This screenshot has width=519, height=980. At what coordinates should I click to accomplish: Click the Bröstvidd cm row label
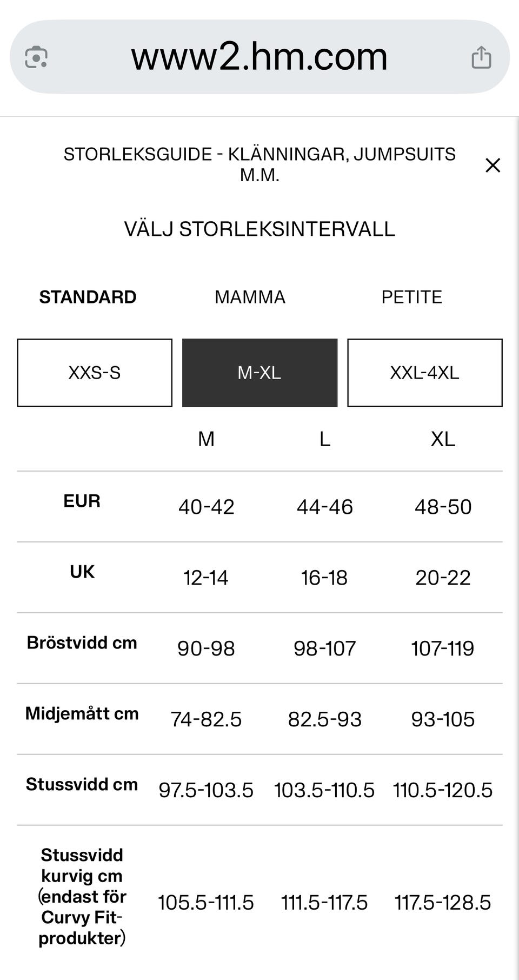click(x=82, y=643)
